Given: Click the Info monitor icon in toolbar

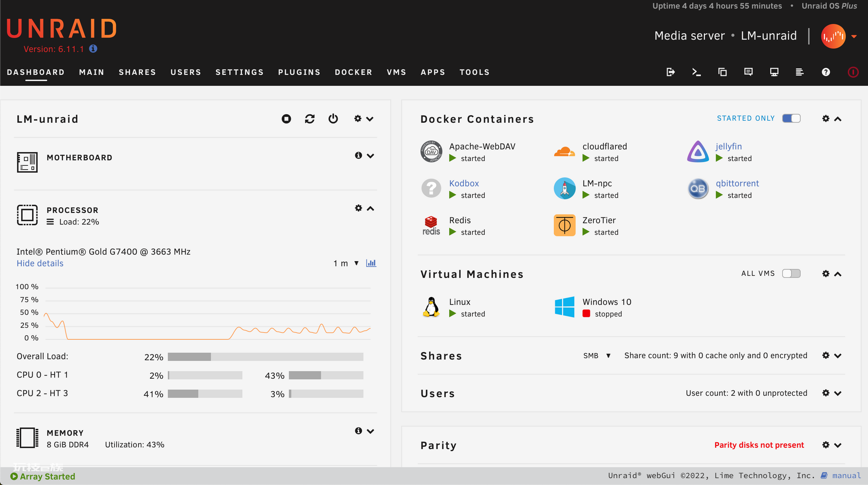Looking at the screenshot, I should pos(774,72).
